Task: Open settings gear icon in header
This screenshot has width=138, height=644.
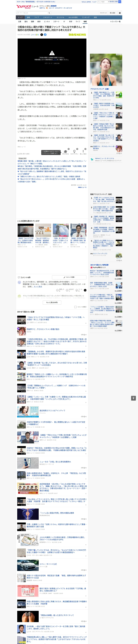Action: (x=120, y=13)
